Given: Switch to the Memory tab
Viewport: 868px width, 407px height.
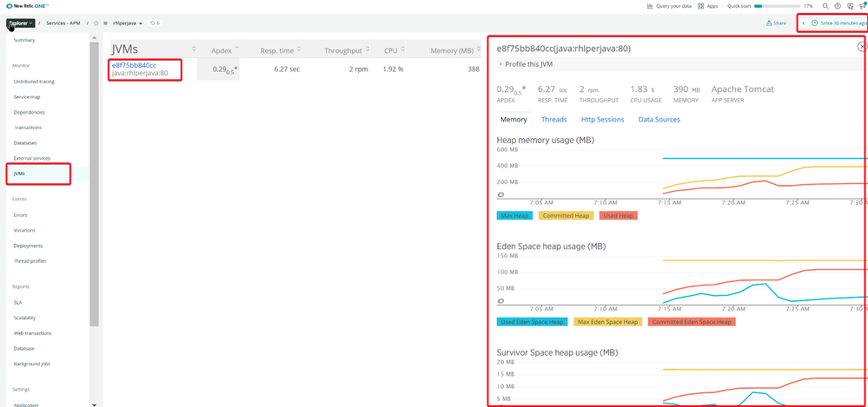Looking at the screenshot, I should pos(514,120).
